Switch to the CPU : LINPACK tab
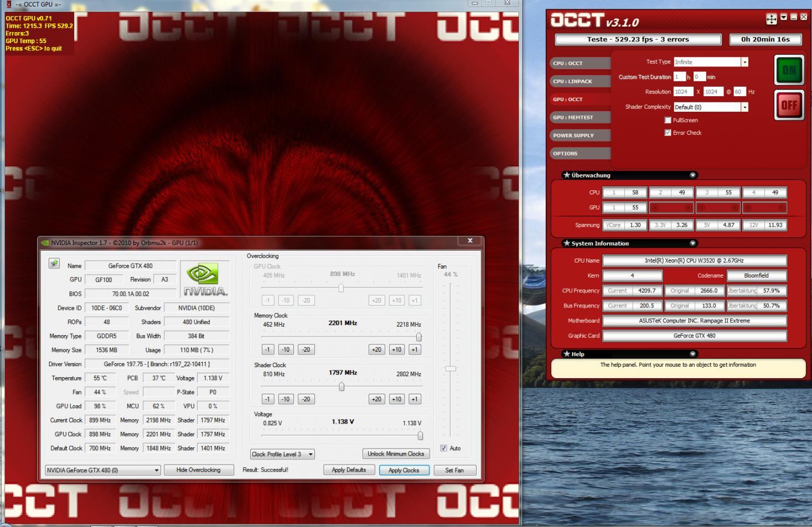Image resolution: width=812 pixels, height=527 pixels. tap(580, 81)
